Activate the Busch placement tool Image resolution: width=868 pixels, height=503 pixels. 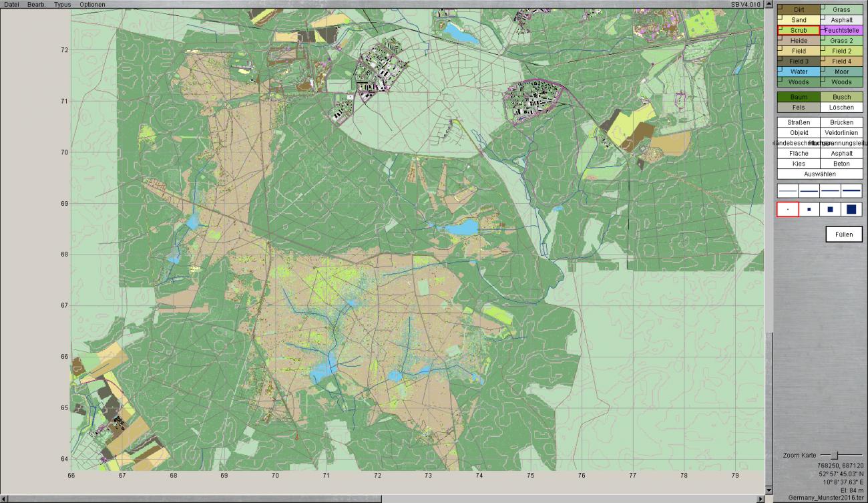841,98
